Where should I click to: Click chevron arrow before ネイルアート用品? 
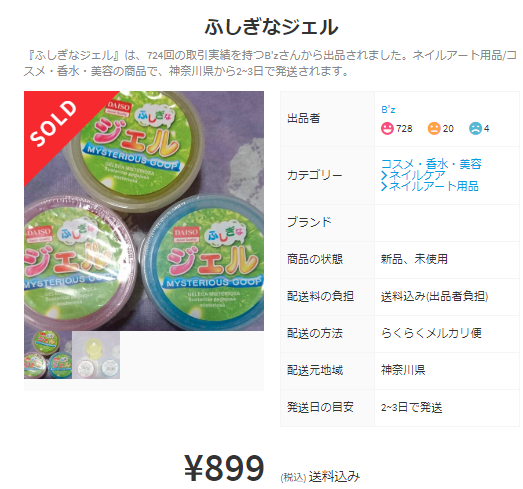384,186
